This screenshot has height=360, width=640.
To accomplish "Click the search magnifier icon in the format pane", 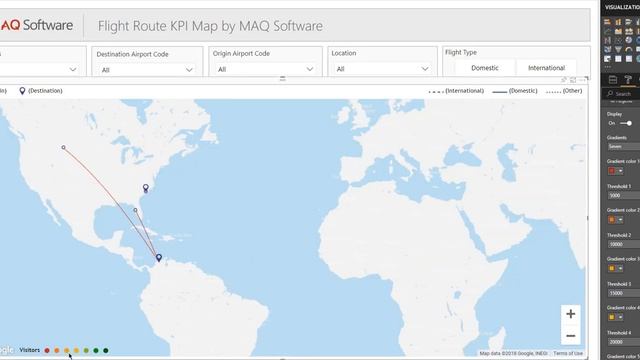I will (x=610, y=93).
